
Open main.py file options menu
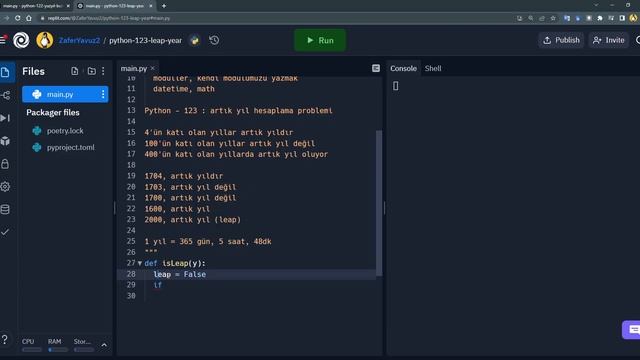coord(103,94)
